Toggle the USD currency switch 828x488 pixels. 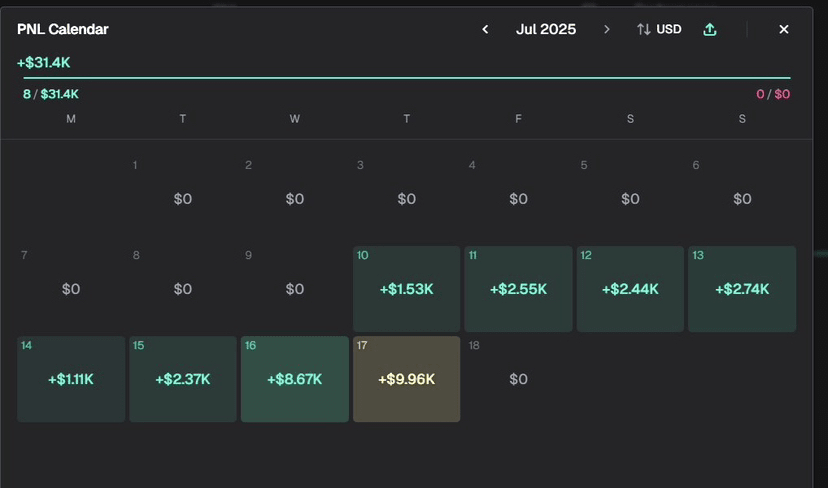(x=659, y=30)
